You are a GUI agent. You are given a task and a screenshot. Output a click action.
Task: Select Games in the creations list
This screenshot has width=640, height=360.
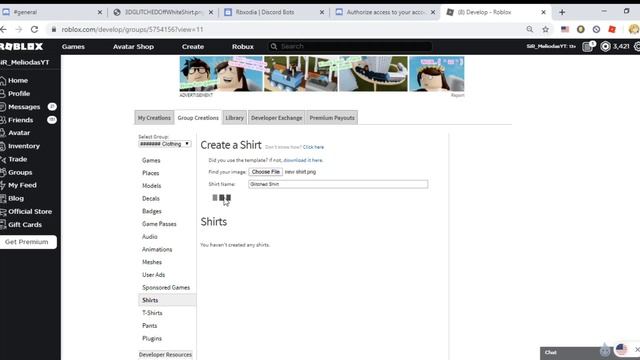151,160
